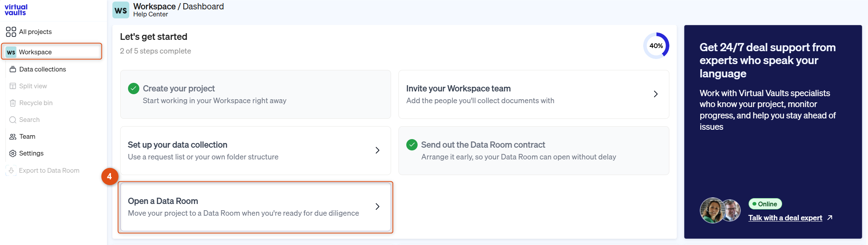Click the 40% progress ring
Image resolution: width=868 pixels, height=245 pixels.
656,46
